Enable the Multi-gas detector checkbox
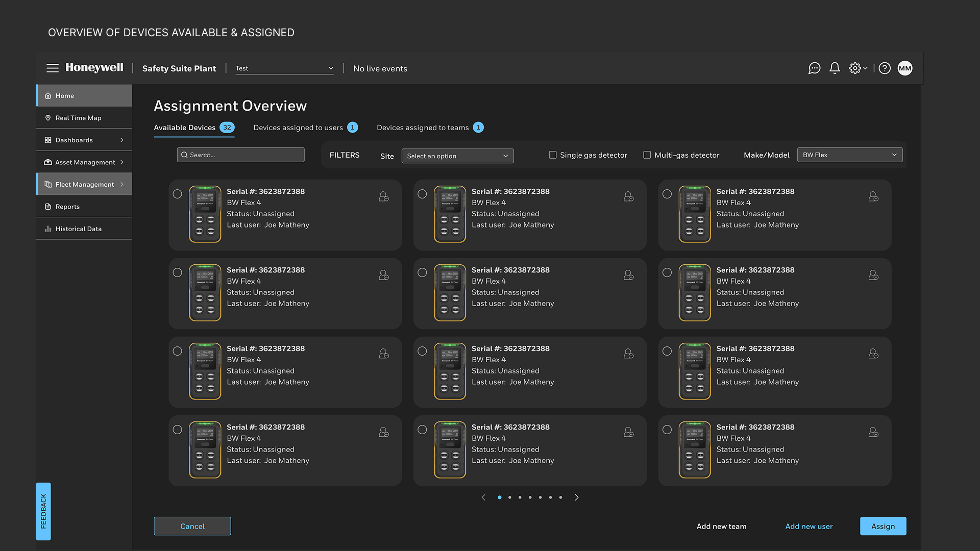The image size is (980, 551). pyautogui.click(x=647, y=155)
